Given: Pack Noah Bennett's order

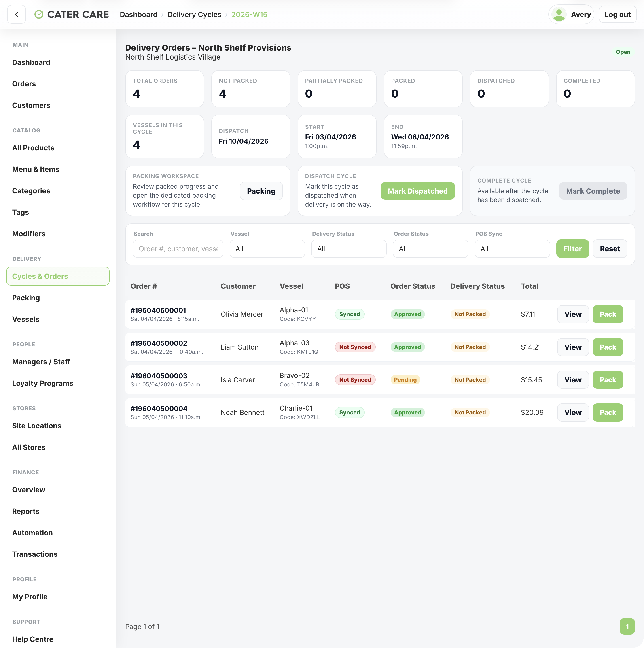Looking at the screenshot, I should pos(608,413).
